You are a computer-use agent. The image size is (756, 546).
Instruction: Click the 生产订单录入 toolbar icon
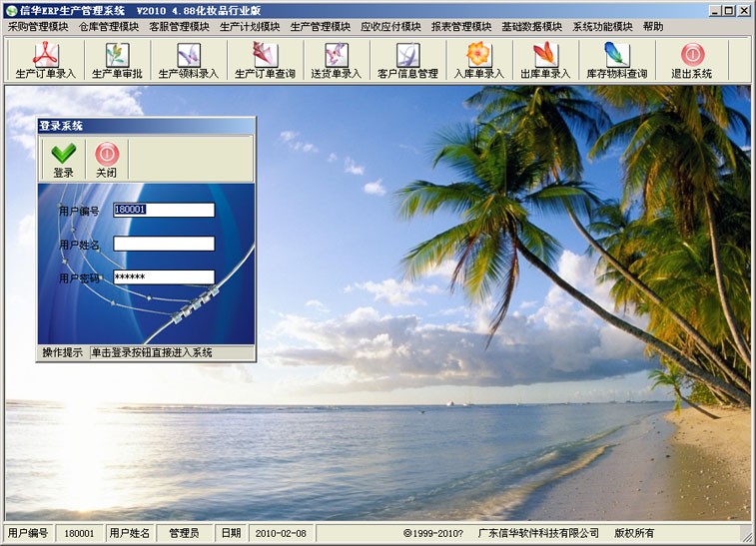pos(46,61)
